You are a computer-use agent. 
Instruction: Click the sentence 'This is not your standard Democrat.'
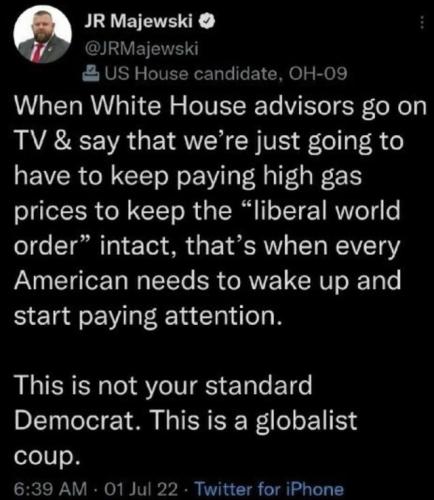click(163, 403)
